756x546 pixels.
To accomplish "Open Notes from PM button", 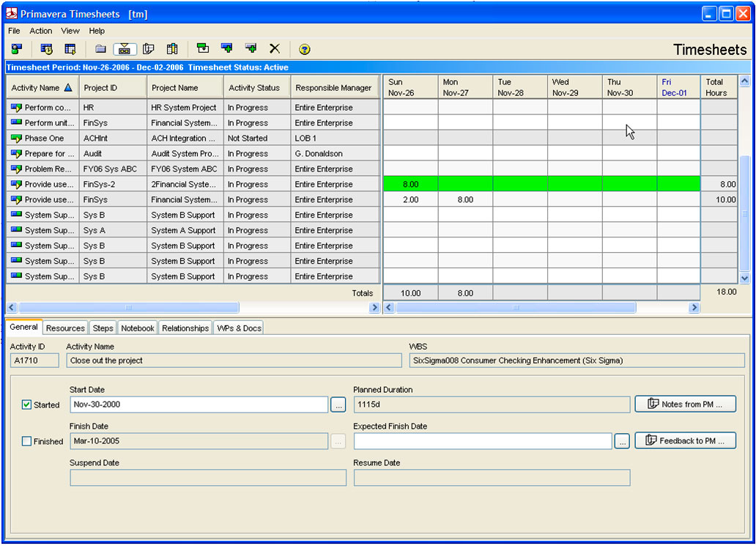I will click(685, 405).
